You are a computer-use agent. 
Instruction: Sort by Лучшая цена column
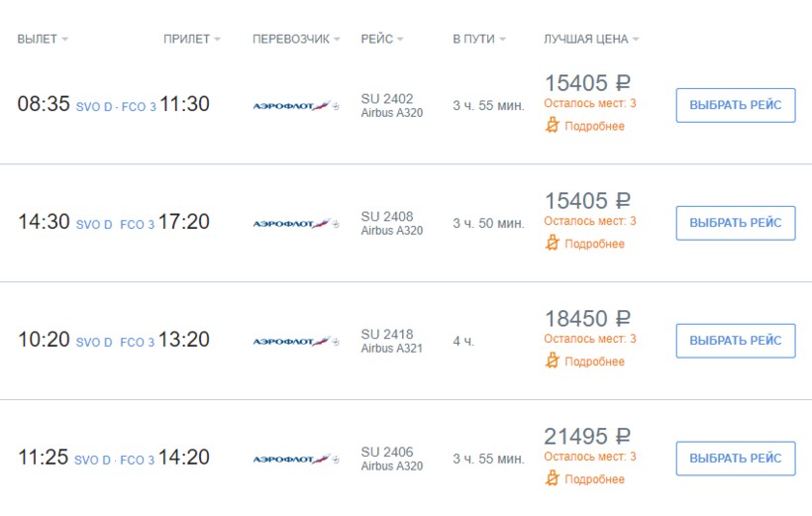pos(590,40)
